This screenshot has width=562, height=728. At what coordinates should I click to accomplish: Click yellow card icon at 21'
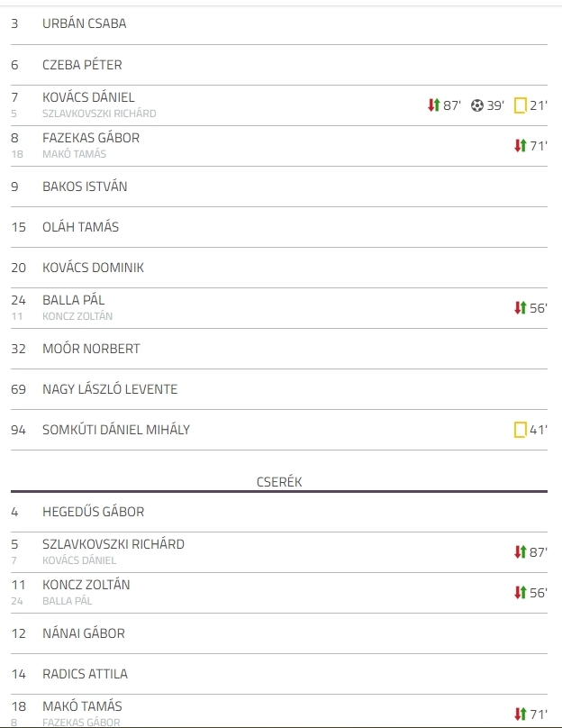[521, 105]
